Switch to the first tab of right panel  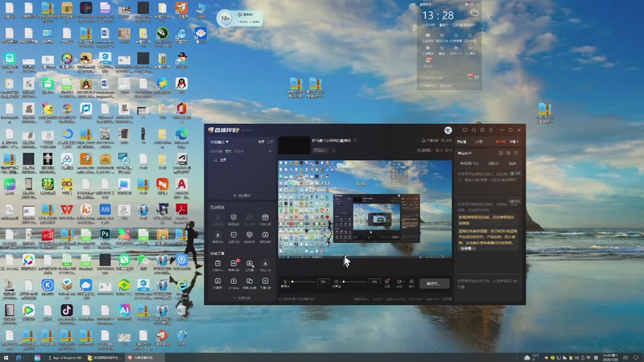pos(462,142)
